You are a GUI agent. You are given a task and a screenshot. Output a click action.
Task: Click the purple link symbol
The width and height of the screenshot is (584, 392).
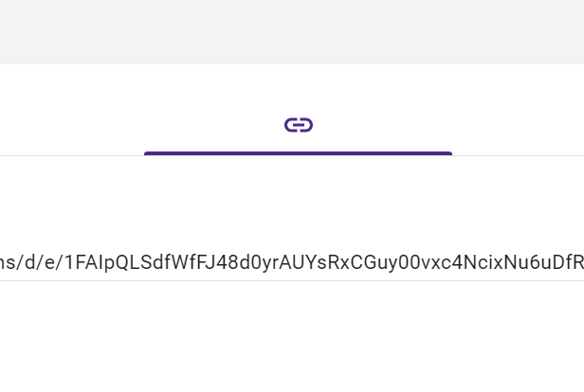point(298,125)
